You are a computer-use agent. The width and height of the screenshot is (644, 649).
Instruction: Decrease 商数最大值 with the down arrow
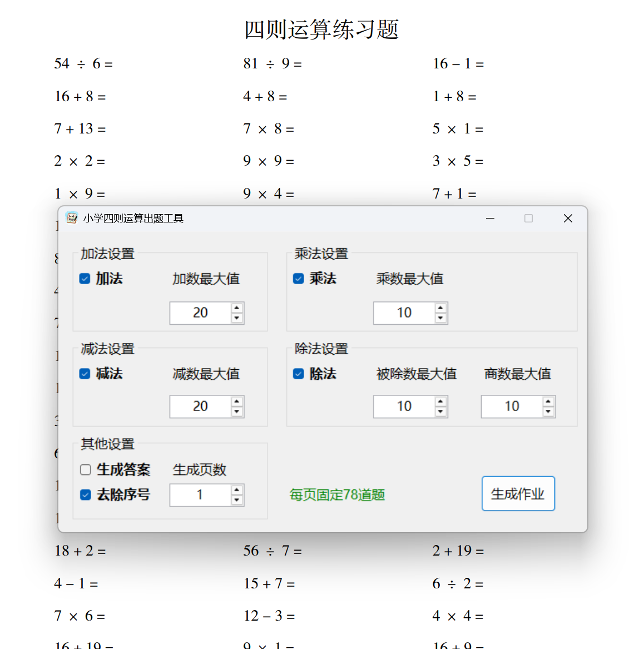pyautogui.click(x=548, y=412)
